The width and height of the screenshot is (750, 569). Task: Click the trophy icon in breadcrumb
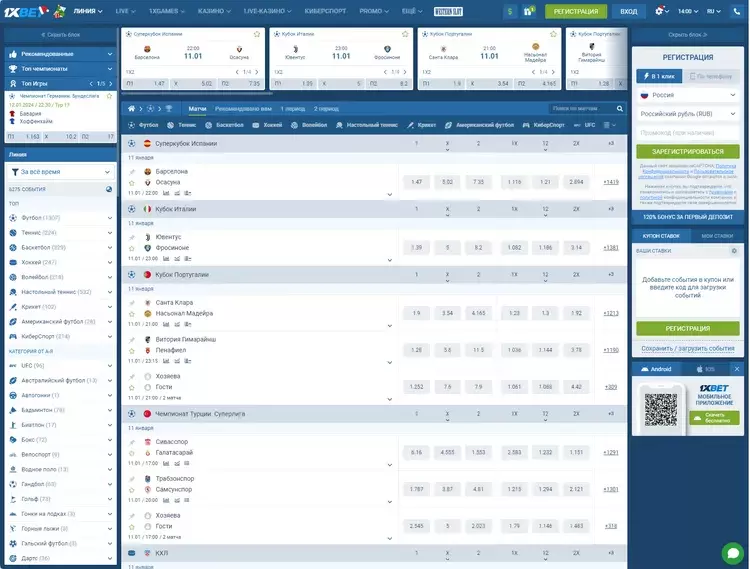pyautogui.click(x=169, y=109)
